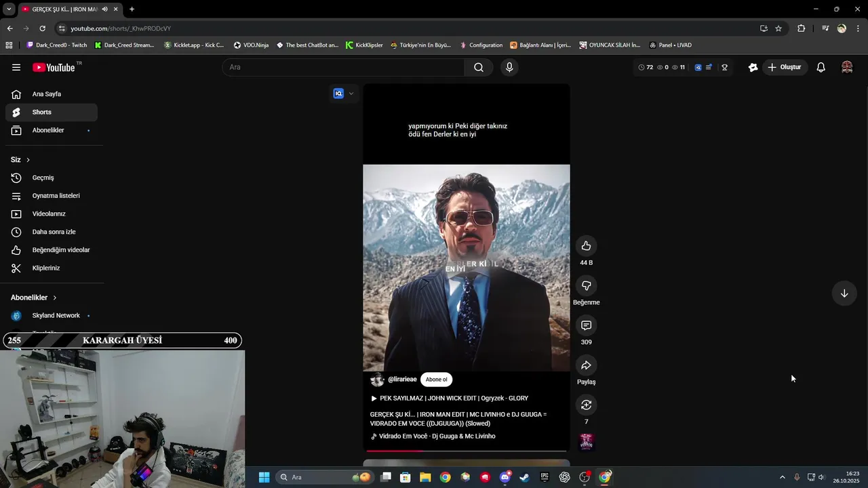Image resolution: width=868 pixels, height=488 pixels.
Task: Open the comments with 309 count
Action: coord(586,325)
